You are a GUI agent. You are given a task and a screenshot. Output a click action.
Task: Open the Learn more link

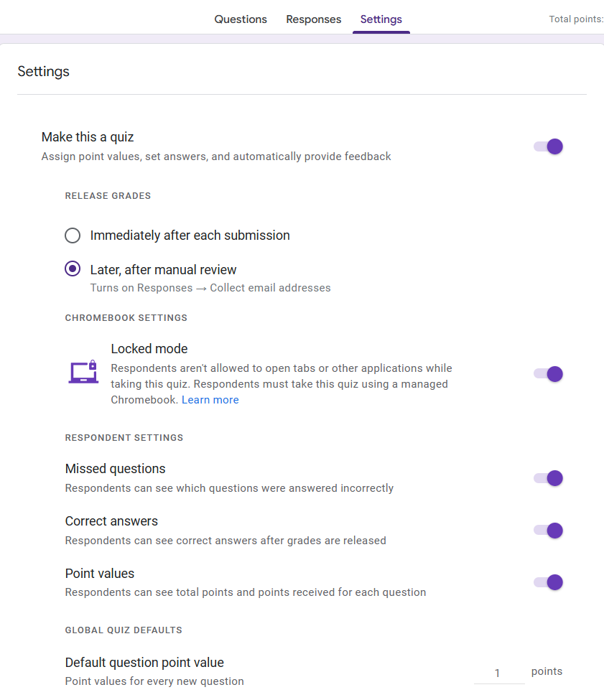[x=210, y=400]
